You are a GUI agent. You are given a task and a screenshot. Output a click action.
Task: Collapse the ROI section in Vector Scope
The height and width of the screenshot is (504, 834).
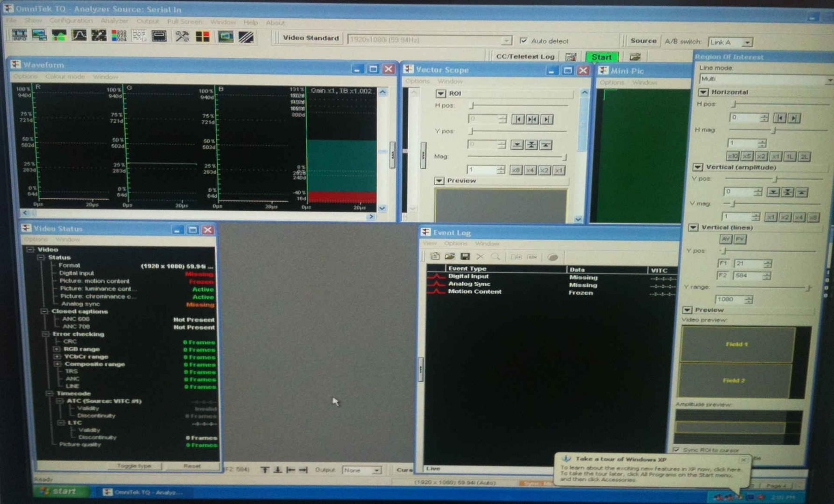440,93
